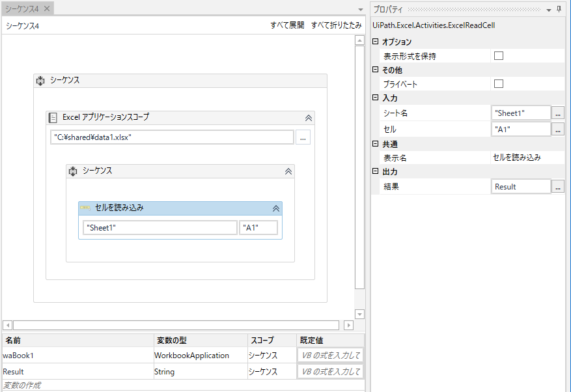Image resolution: width=571 pixels, height=392 pixels.
Task: Open the プロパティ panel options dropdown
Action: pyautogui.click(x=549, y=10)
